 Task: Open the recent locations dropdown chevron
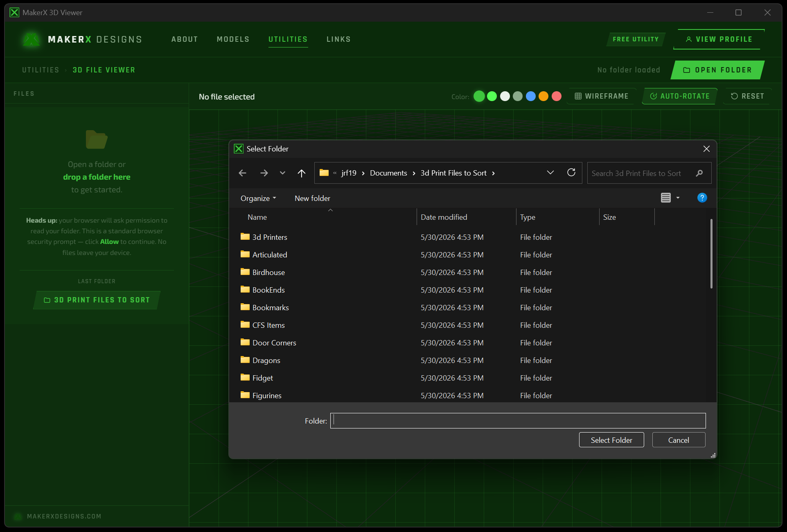point(282,173)
